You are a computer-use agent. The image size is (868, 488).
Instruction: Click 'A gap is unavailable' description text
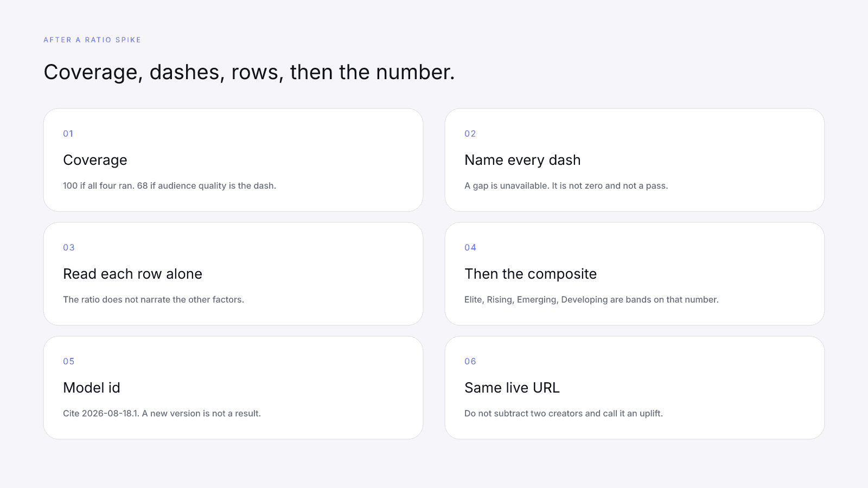coord(566,185)
